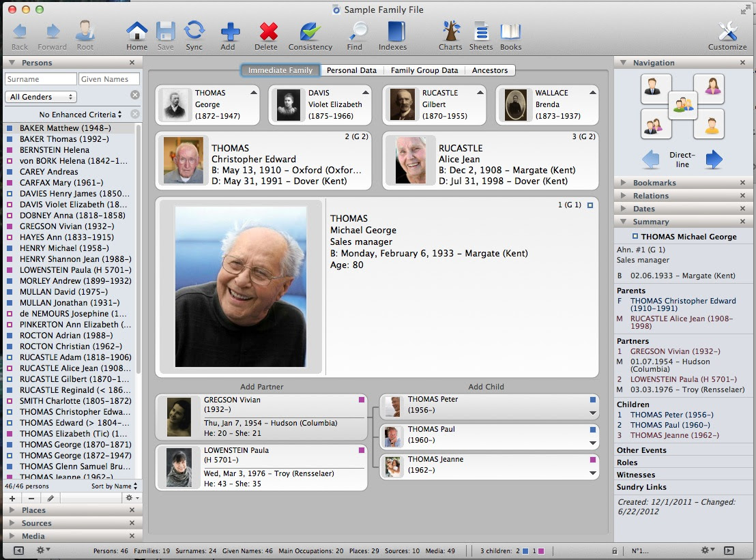
Task: Expand the Places section
Action: [33, 510]
